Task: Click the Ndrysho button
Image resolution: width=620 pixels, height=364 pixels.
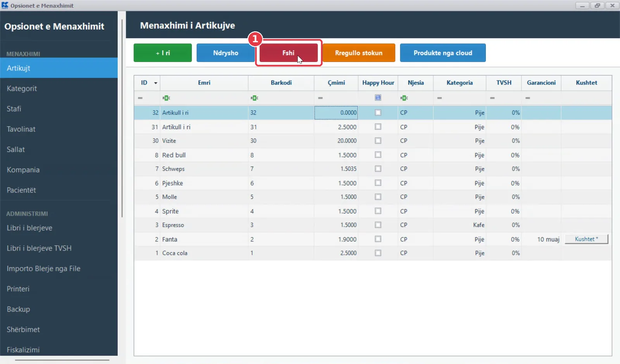Action: [226, 53]
